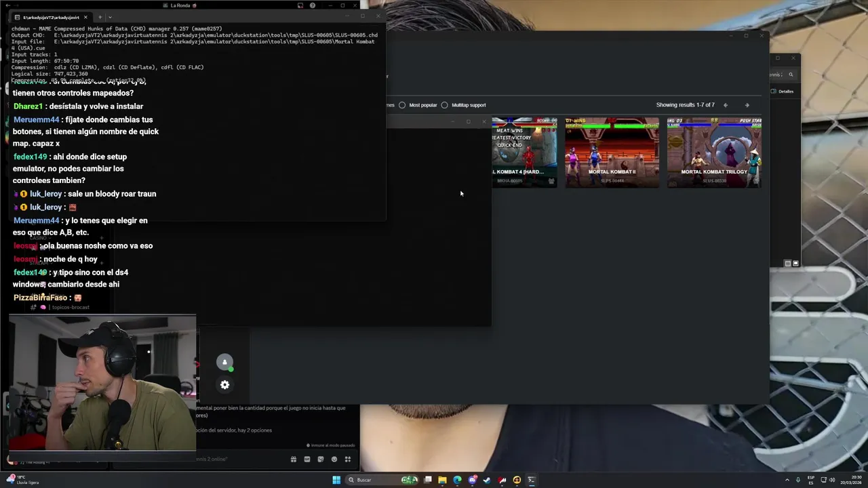Open the GIF picker in Discord chat bar
Screen dimensions: 868x488
point(307,460)
